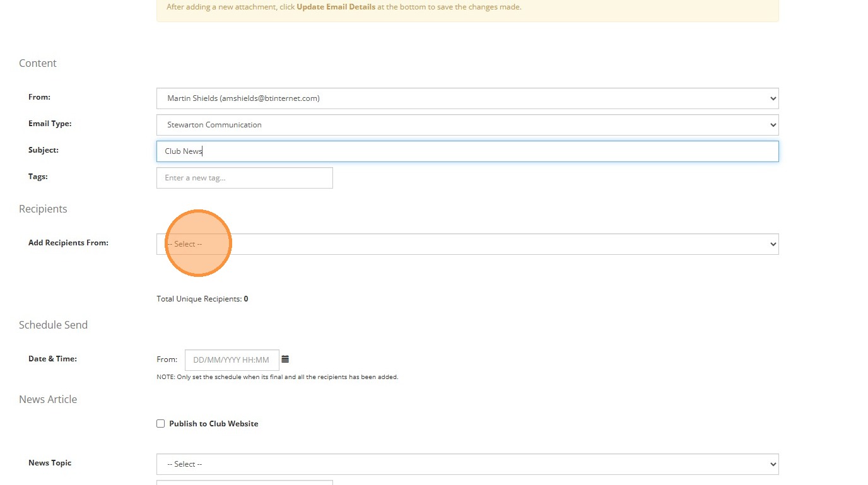Tick the Publish to Club Website checkbox
This screenshot has width=868, height=485.
tap(160, 424)
